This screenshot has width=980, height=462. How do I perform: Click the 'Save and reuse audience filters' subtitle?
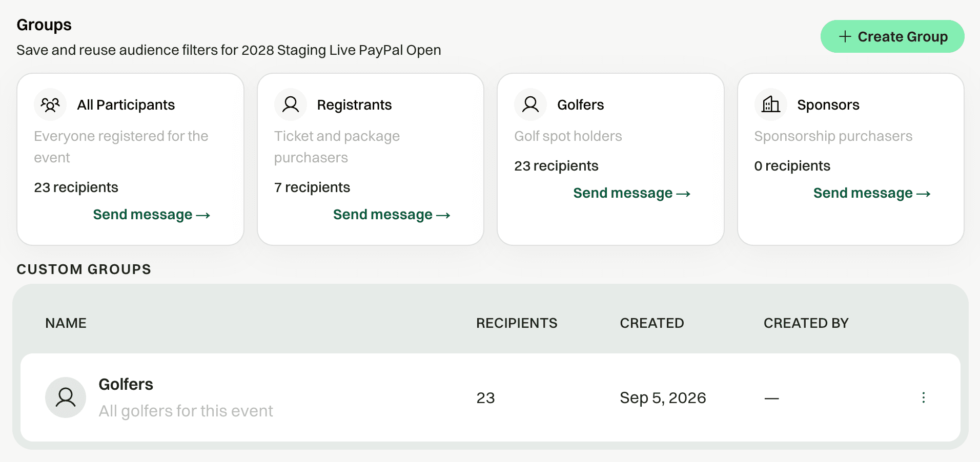coord(229,50)
